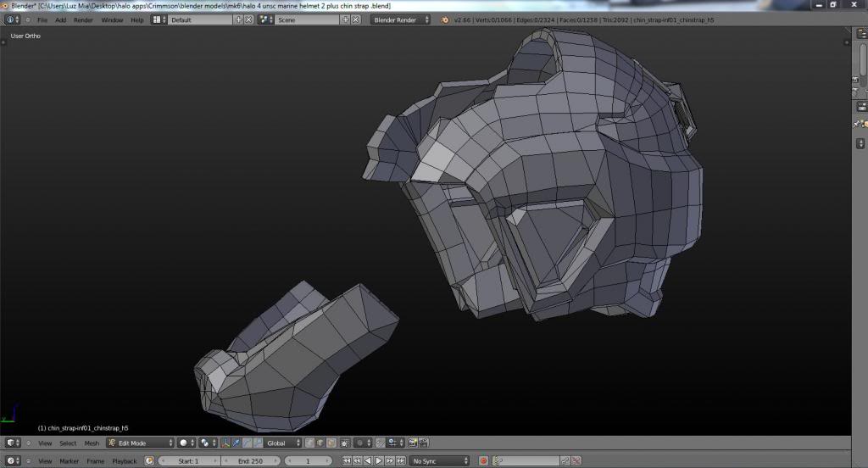
Task: Open the Global orientation dropdown
Action: click(x=283, y=443)
